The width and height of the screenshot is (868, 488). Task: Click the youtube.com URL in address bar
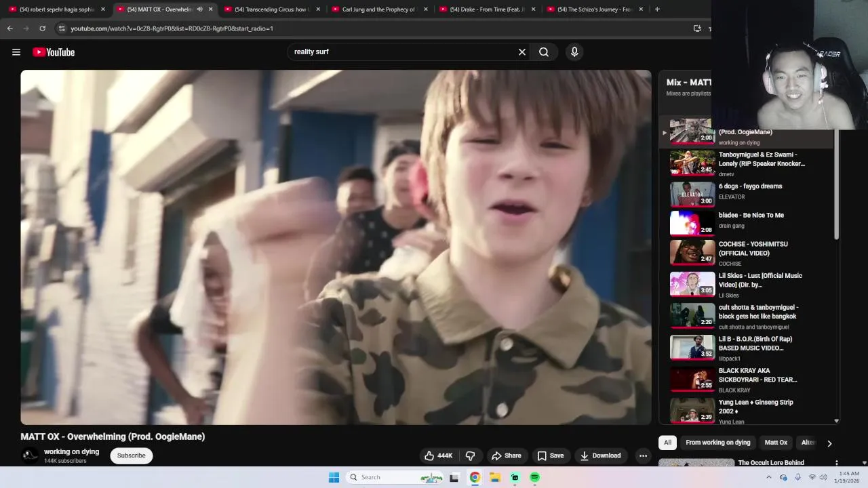click(x=172, y=28)
